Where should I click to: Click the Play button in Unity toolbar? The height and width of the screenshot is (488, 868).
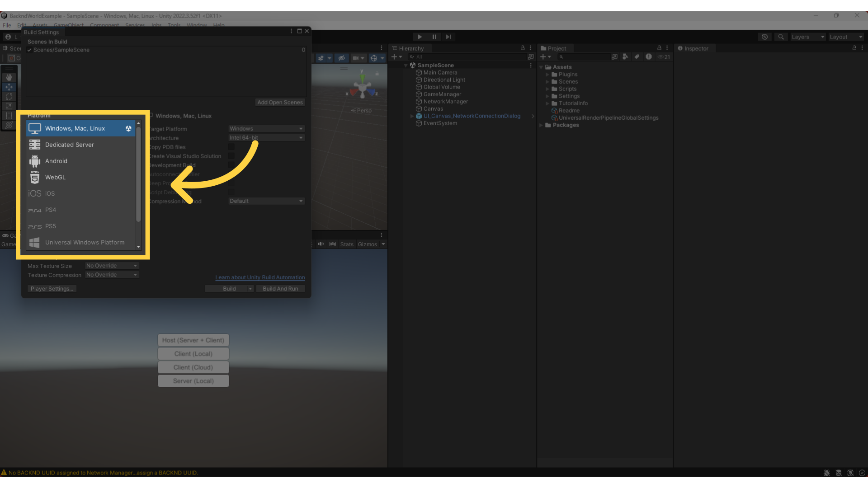click(420, 37)
